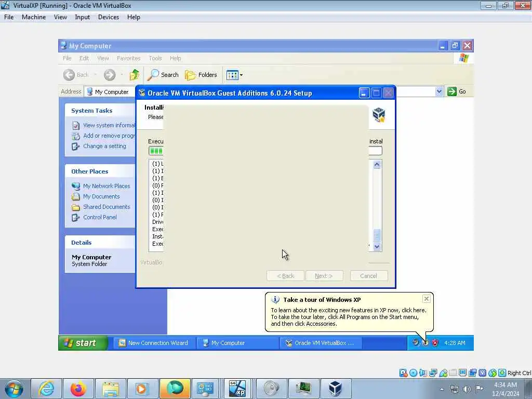
Task: Switch to New Connection Wizard taskbar item
Action: click(x=154, y=343)
